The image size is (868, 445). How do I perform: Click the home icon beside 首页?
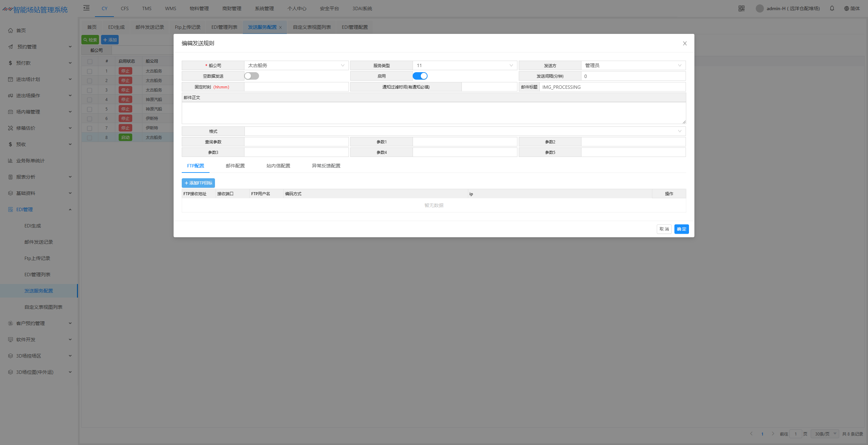pyautogui.click(x=11, y=31)
